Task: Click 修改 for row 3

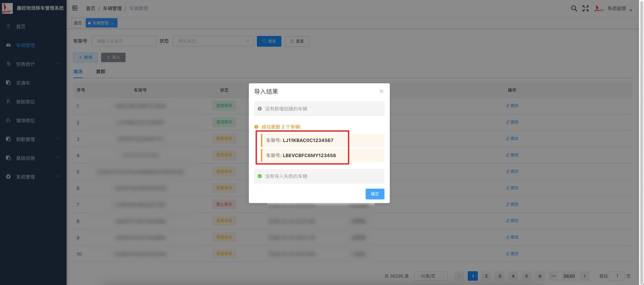Action: pos(512,139)
